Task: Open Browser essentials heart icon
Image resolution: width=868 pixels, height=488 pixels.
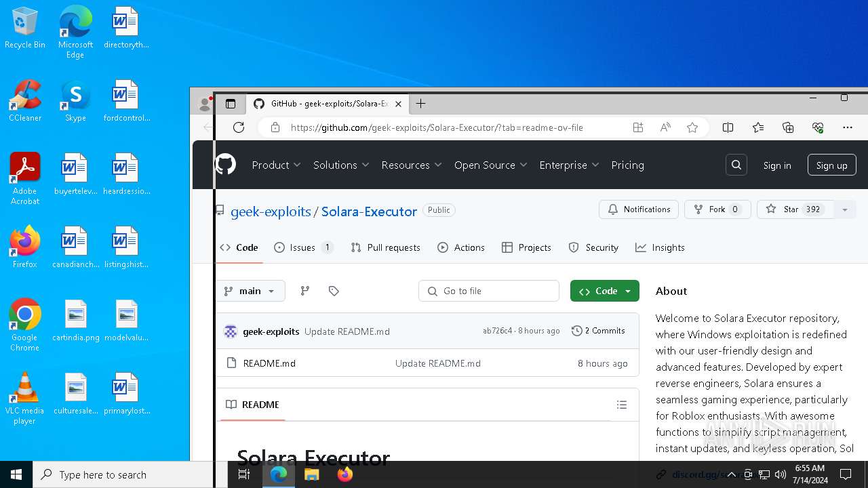Action: pos(818,127)
